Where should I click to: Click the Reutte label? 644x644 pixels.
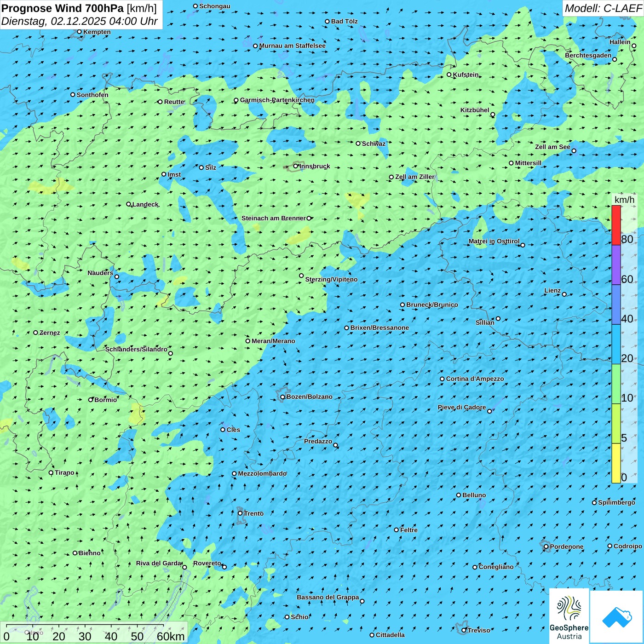tap(174, 102)
